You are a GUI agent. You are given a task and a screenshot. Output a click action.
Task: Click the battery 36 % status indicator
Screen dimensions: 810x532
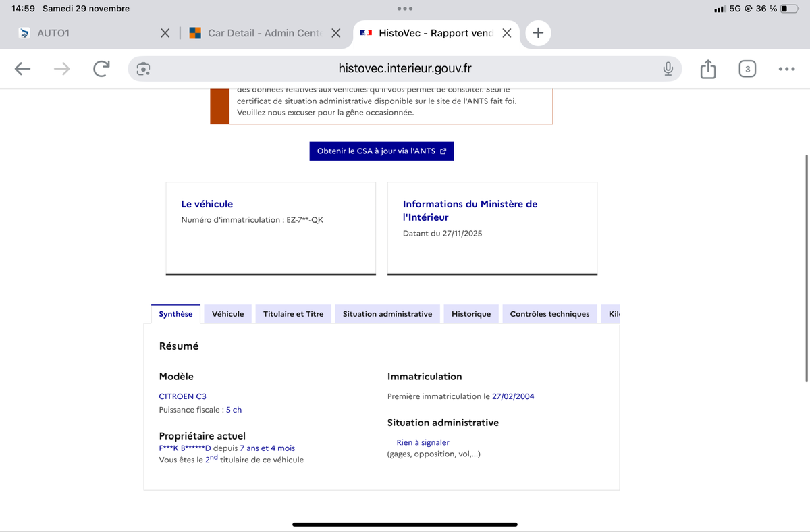pyautogui.click(x=777, y=9)
